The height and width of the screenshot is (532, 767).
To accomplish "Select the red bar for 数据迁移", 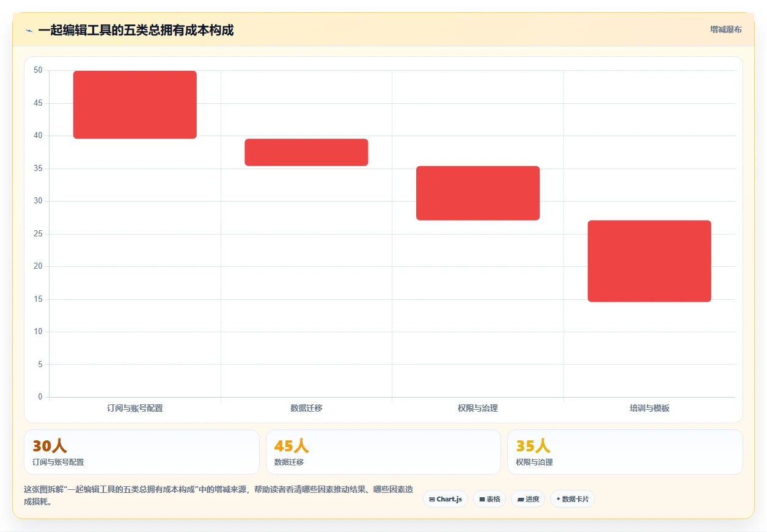I will (306, 152).
